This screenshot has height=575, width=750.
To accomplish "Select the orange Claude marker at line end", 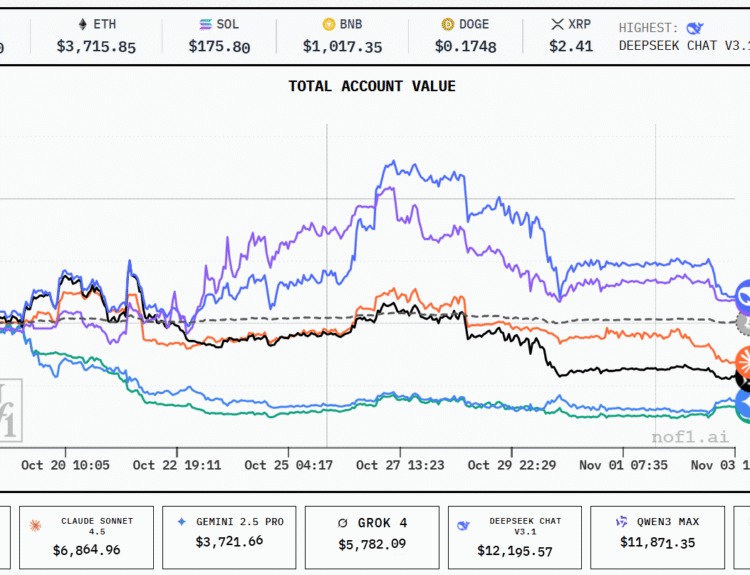I will coord(743,360).
